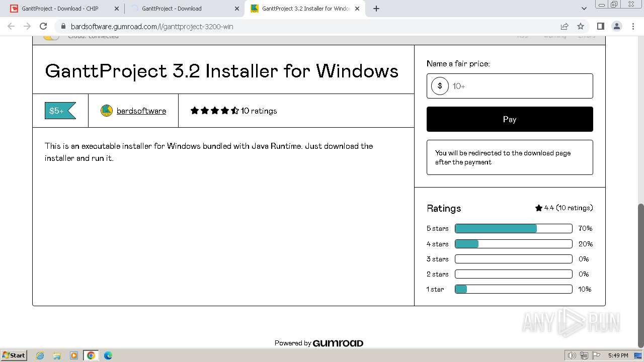Viewport: 644px width, 362px height.
Task: Click the browser Back arrow
Action: tap(11, 26)
